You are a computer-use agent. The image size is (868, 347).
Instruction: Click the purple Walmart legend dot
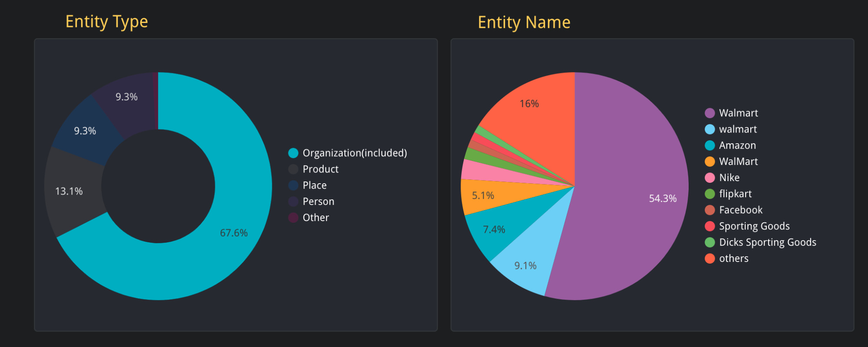[710, 113]
